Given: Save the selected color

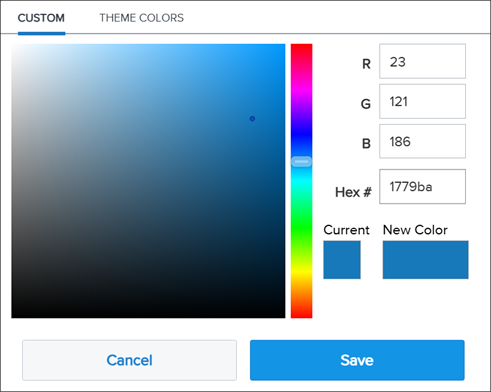Looking at the screenshot, I should tap(357, 360).
